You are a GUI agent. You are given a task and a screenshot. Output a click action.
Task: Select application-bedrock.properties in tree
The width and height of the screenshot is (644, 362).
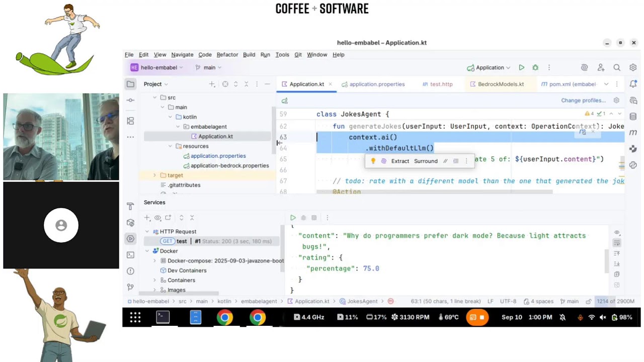point(229,165)
